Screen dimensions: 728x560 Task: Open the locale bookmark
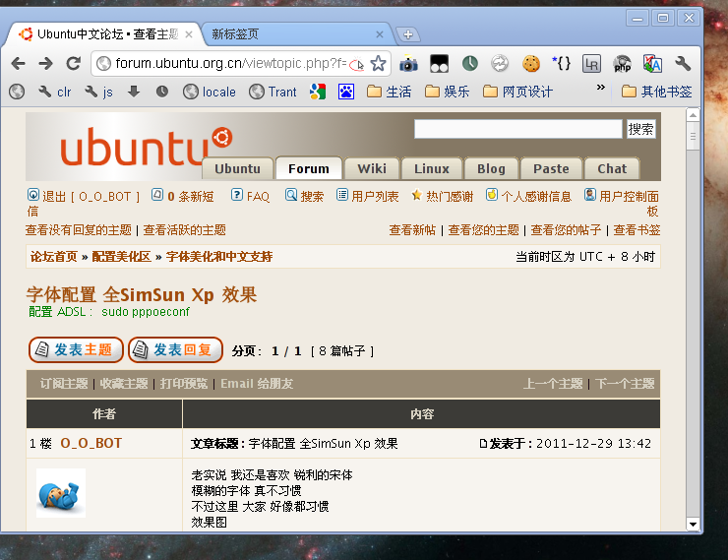(x=210, y=92)
